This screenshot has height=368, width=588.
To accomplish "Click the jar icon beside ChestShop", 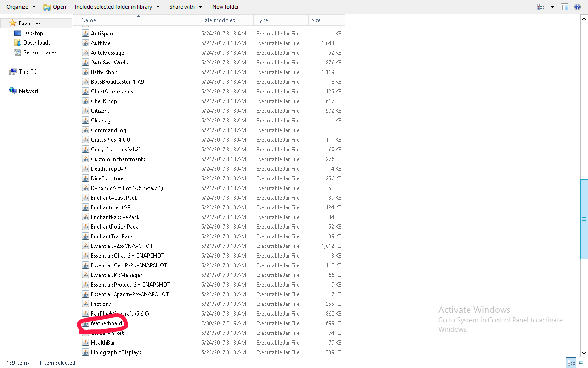I will pos(85,101).
